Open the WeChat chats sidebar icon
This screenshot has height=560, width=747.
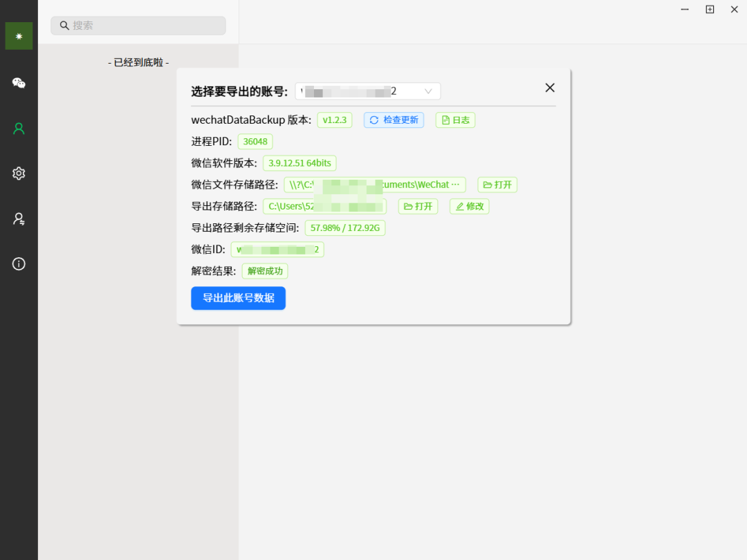[x=19, y=83]
